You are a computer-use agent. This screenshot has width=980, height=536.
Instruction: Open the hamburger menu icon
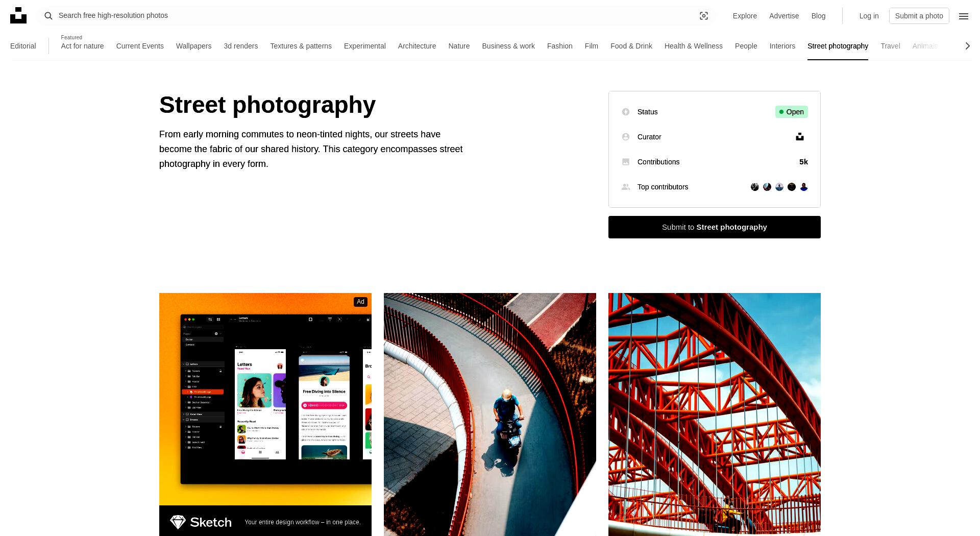click(x=964, y=16)
